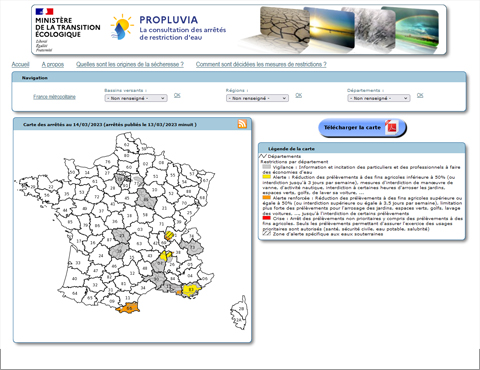480x370 pixels.
Task: Open the A propos page
Action: click(x=53, y=64)
